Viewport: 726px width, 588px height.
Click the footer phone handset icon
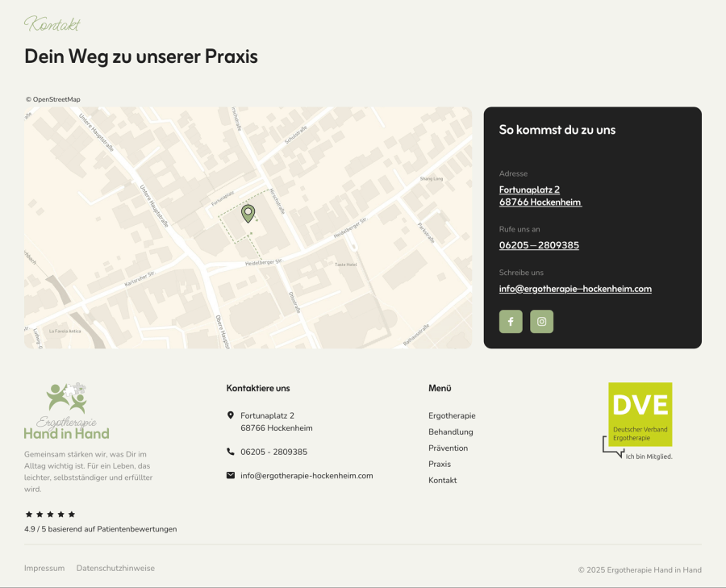[x=231, y=452]
